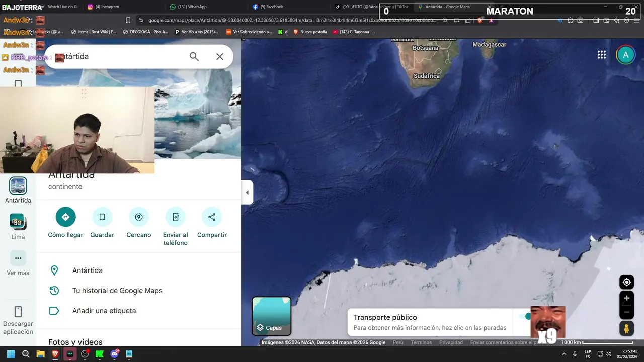Click Brave shields icon in address bar
This screenshot has width=644, height=362.
click(x=480, y=20)
